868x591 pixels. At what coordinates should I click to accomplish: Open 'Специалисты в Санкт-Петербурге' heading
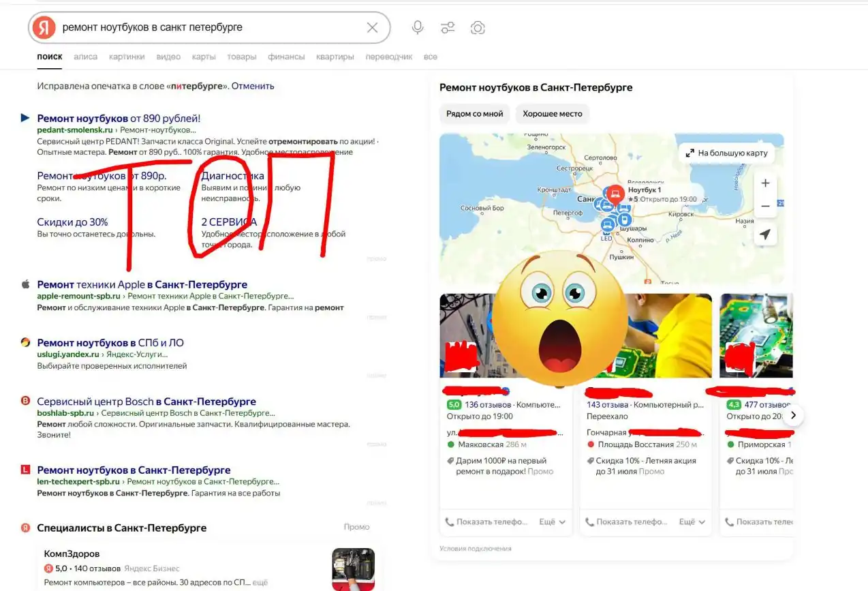[x=121, y=528]
